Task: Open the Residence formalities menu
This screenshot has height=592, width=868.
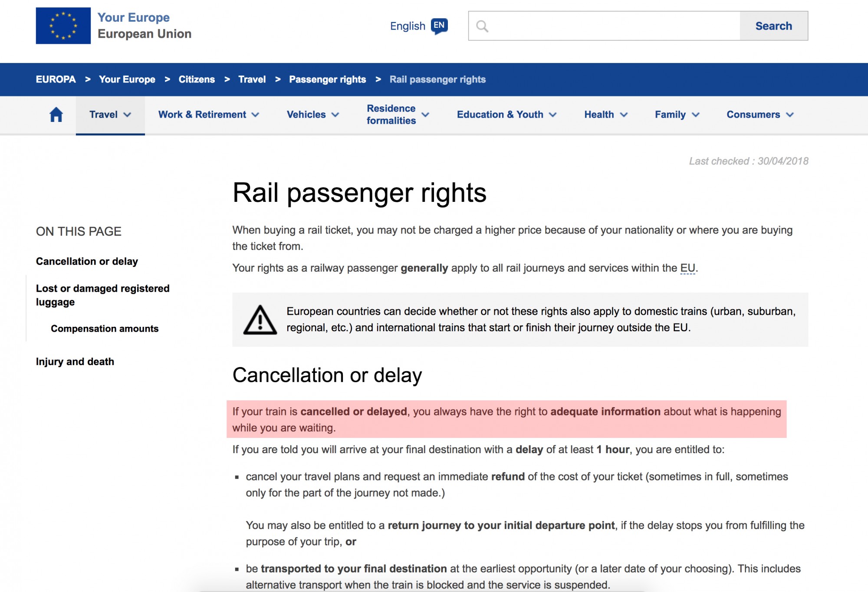Action: coord(398,115)
